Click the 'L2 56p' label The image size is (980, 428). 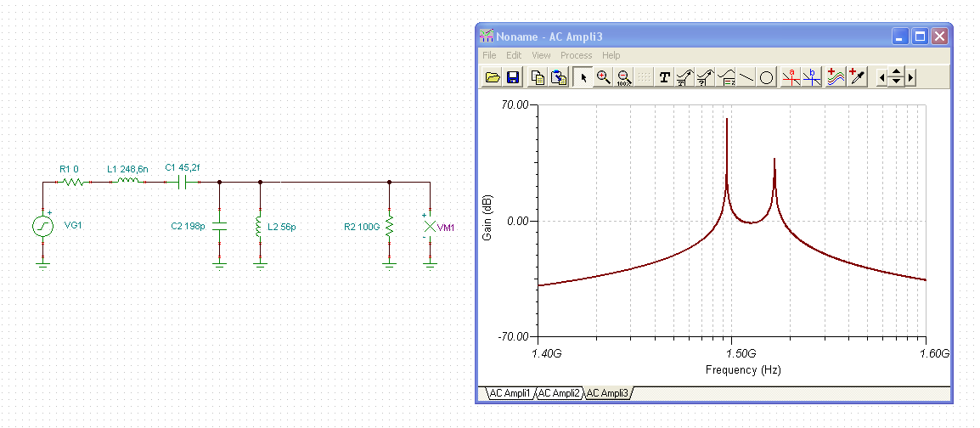[281, 227]
